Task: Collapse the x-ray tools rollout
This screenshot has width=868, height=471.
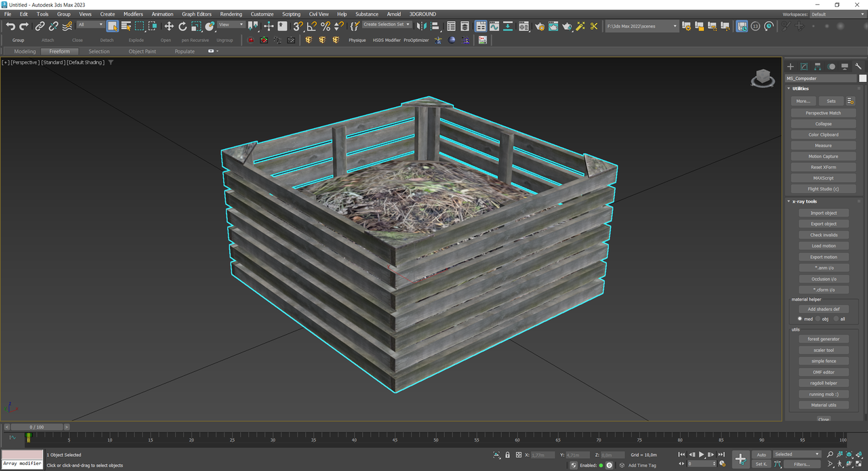Action: [x=805, y=201]
